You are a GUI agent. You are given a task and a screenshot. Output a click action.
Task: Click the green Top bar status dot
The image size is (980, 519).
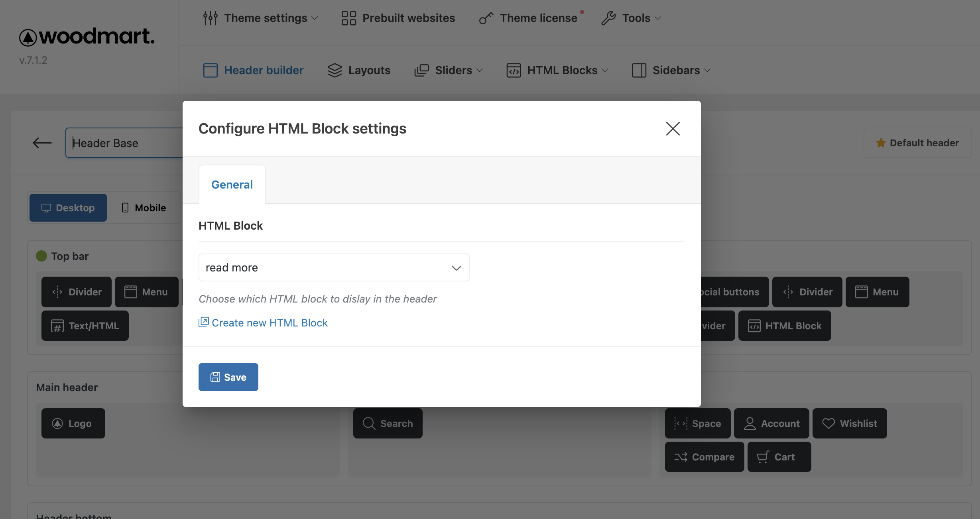(41, 256)
